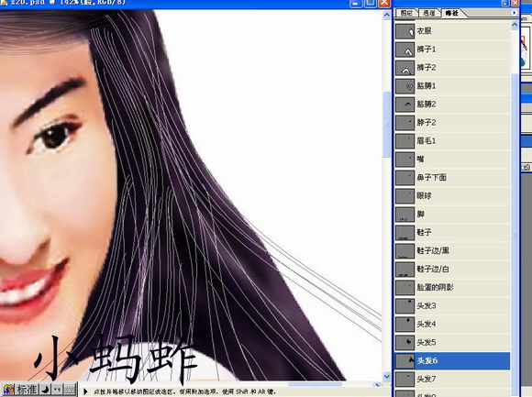
Task: Select the 裤子1 path row
Action: pos(452,50)
